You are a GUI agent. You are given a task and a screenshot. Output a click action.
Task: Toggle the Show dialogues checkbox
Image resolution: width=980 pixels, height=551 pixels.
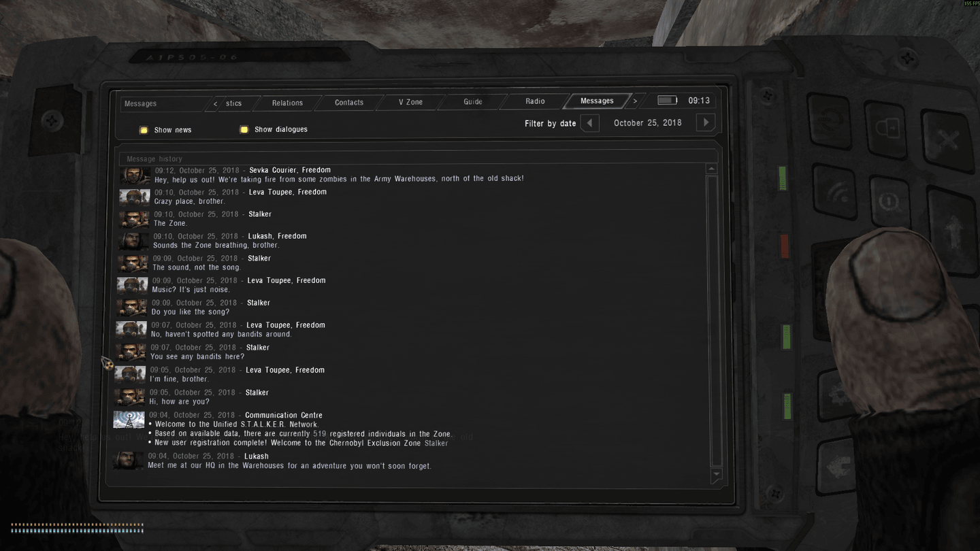point(244,129)
